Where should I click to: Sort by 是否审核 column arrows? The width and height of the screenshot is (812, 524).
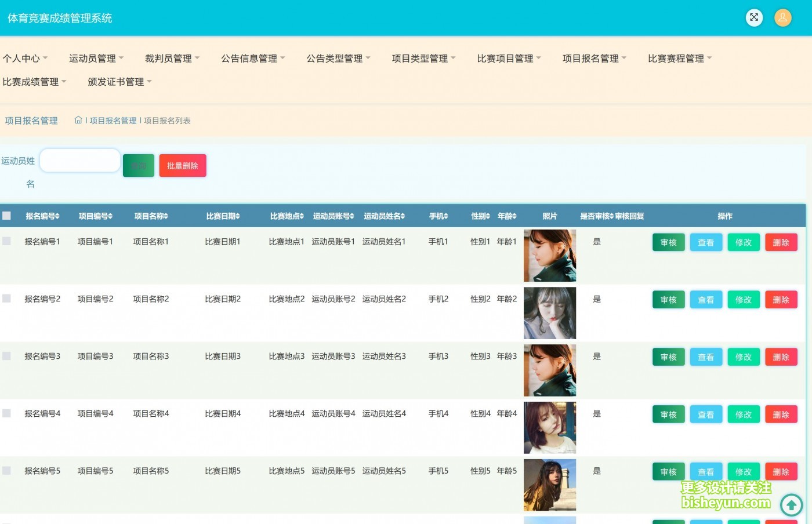click(x=611, y=216)
